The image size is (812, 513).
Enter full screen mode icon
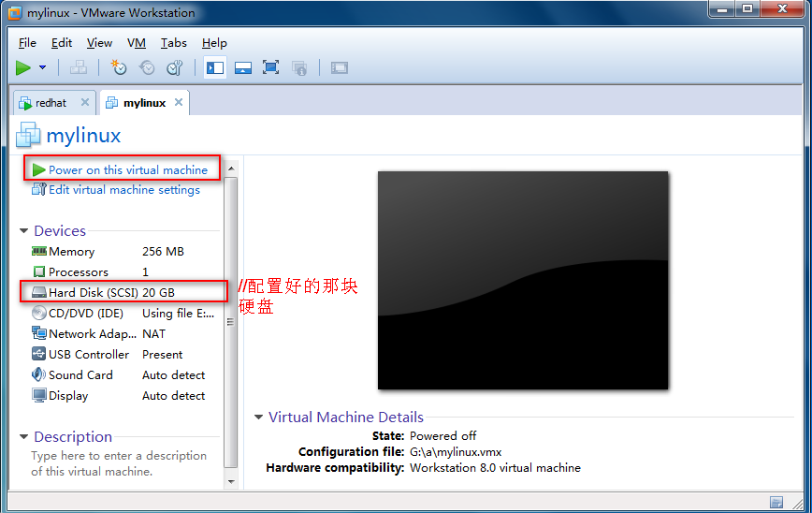271,67
